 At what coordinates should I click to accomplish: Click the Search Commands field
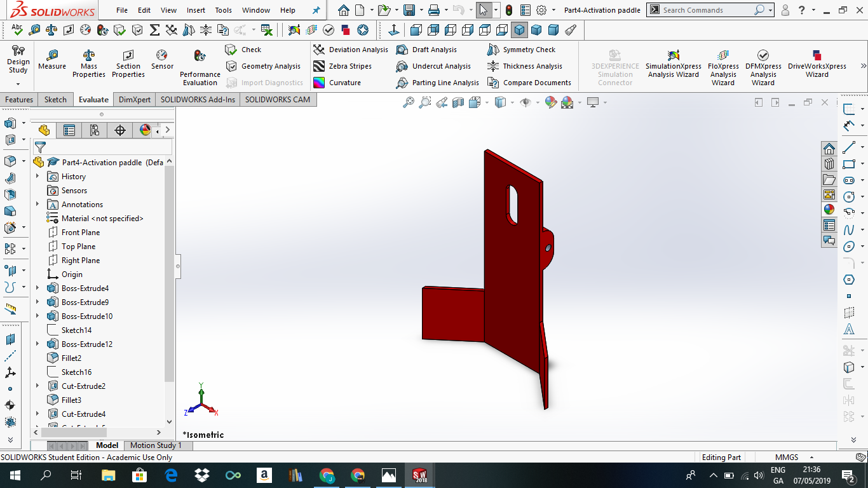point(707,10)
